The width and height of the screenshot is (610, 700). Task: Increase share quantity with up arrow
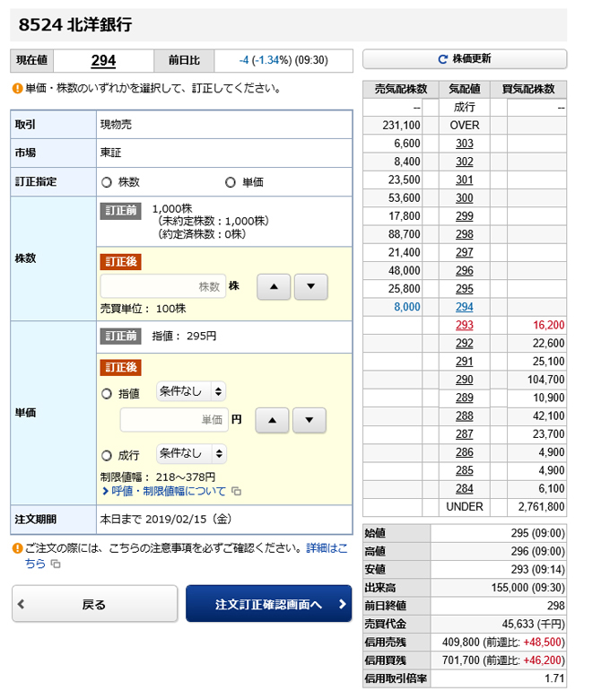[x=274, y=286]
